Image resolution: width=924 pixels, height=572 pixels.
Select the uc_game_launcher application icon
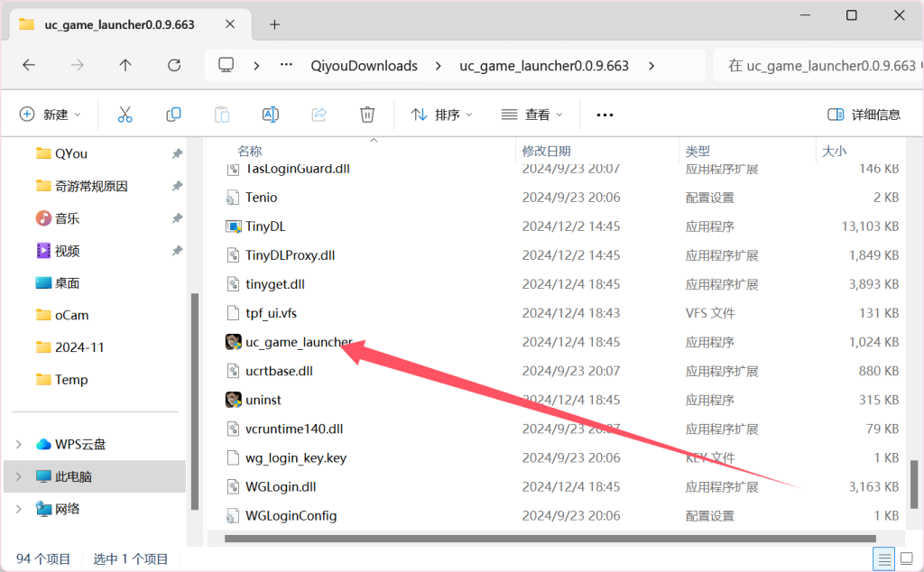234,342
